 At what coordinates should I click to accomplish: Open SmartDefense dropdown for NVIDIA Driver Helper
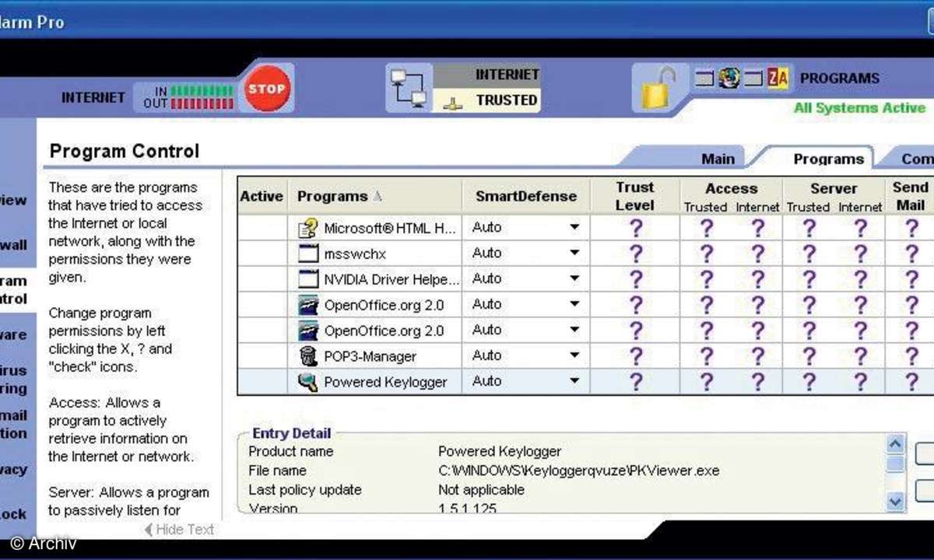click(x=574, y=278)
